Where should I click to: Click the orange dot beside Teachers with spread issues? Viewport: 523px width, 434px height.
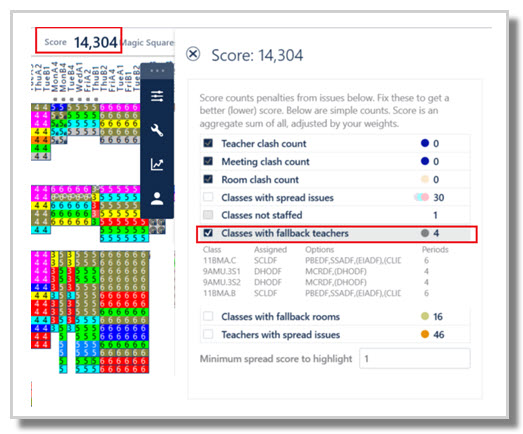[425, 334]
